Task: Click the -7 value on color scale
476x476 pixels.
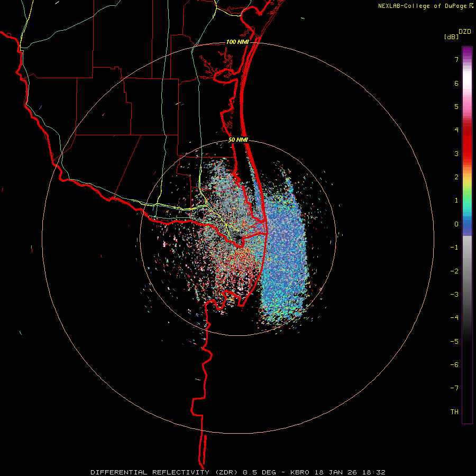Action: click(x=454, y=388)
